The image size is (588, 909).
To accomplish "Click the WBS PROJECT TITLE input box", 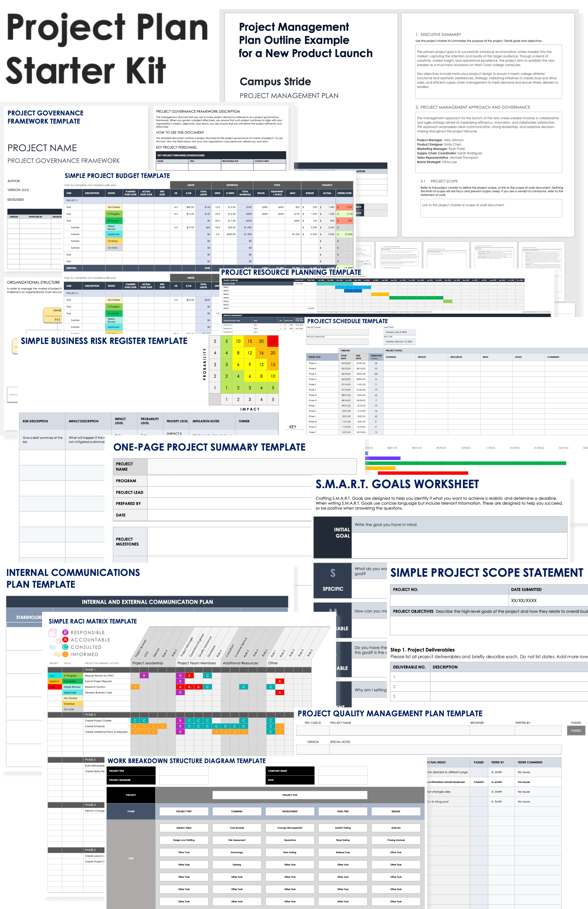I will pos(184,771).
